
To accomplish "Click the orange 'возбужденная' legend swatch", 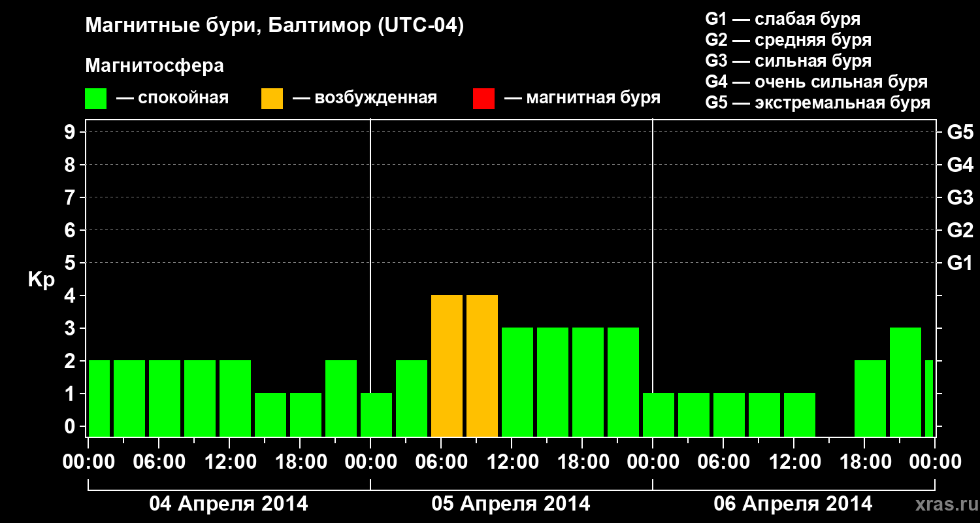I will (272, 99).
